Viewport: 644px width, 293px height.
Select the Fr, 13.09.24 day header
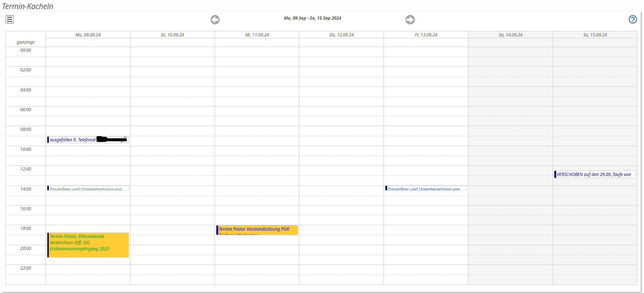(x=426, y=35)
